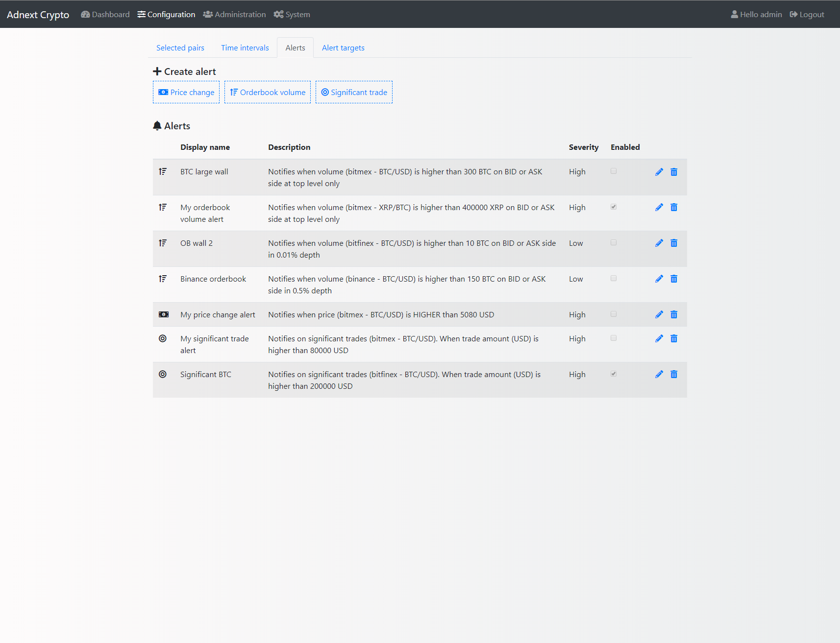Delete My significant trade alert
This screenshot has height=643, width=840.
coord(674,339)
